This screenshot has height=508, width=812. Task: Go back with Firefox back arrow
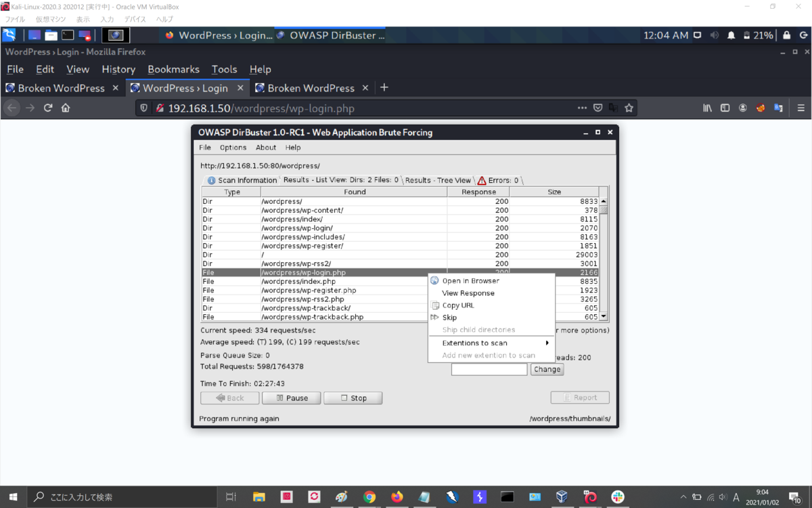(12, 108)
